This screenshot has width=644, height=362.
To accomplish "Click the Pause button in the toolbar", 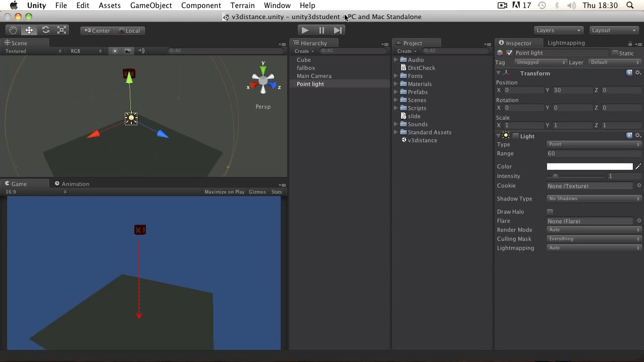I will [x=321, y=30].
